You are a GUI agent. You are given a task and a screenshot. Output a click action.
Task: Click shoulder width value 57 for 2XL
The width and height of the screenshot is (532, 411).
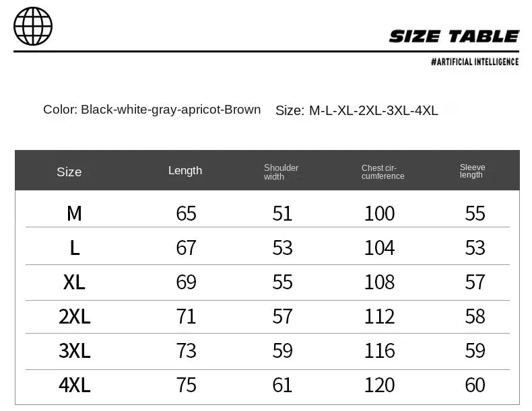[x=282, y=316]
